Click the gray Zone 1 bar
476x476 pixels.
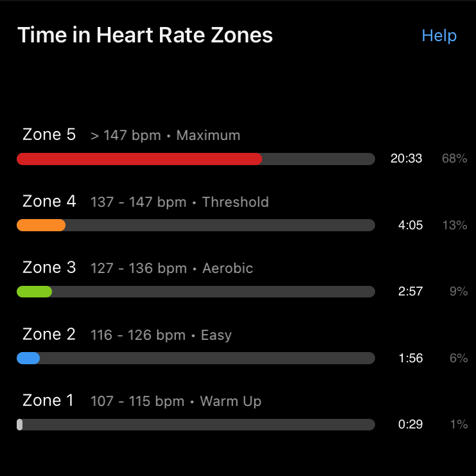[20, 425]
